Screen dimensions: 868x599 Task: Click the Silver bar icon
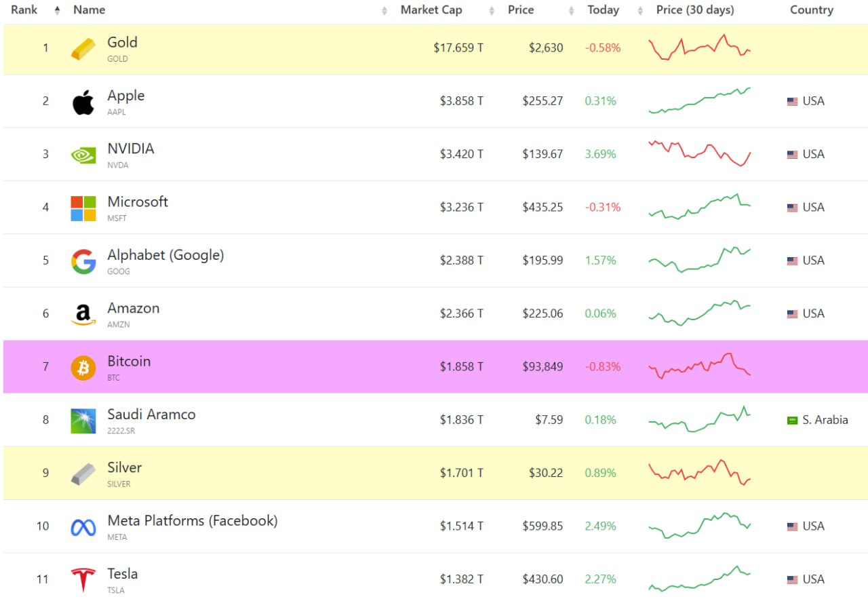(x=83, y=474)
